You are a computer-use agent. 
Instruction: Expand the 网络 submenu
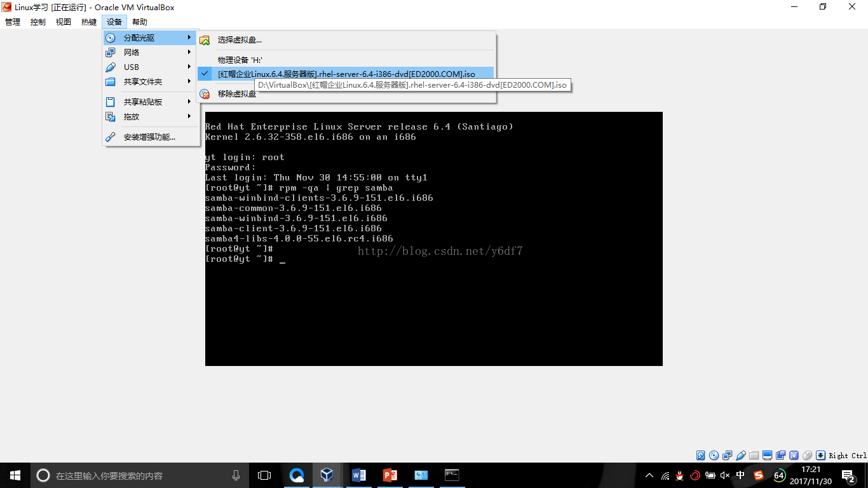pyautogui.click(x=151, y=53)
